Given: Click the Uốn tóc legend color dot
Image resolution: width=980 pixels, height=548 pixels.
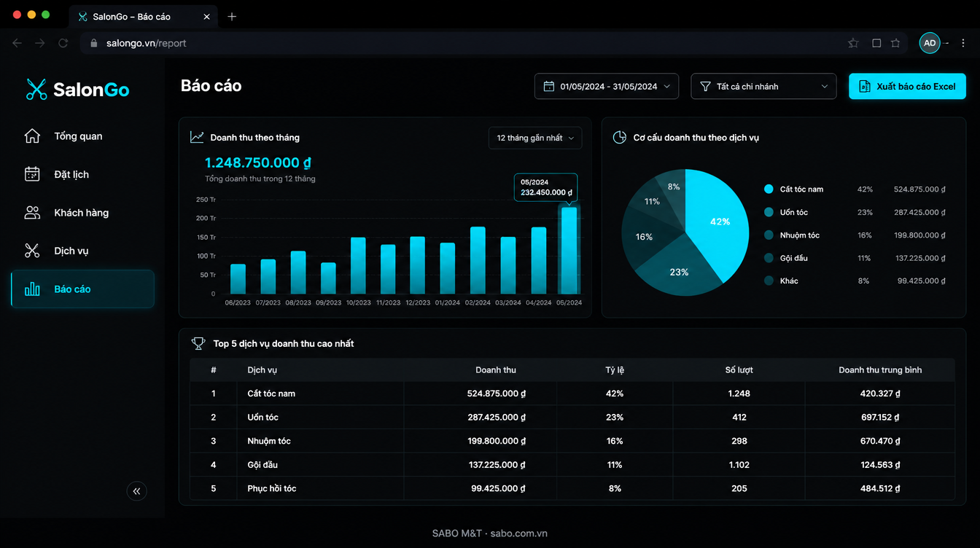Looking at the screenshot, I should [x=769, y=212].
